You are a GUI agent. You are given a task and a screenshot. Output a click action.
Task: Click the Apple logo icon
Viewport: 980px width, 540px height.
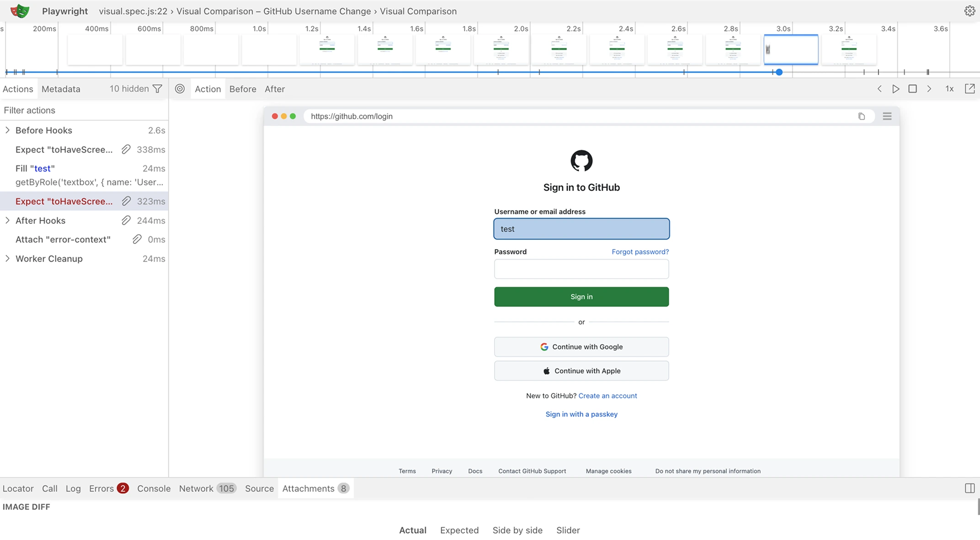546,371
